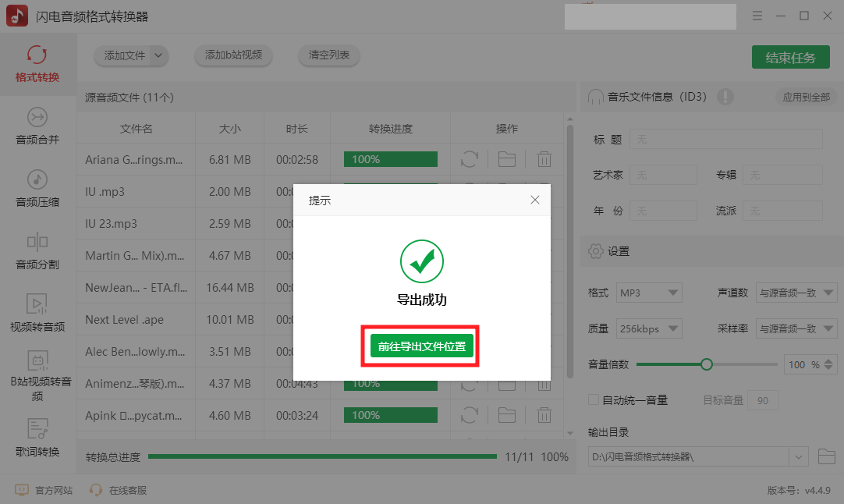Open the 在线客服 link

tap(118, 490)
